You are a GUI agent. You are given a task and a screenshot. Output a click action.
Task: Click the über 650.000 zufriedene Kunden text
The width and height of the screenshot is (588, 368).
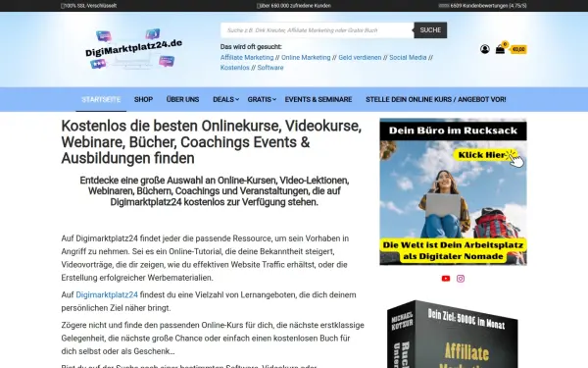[294, 6]
